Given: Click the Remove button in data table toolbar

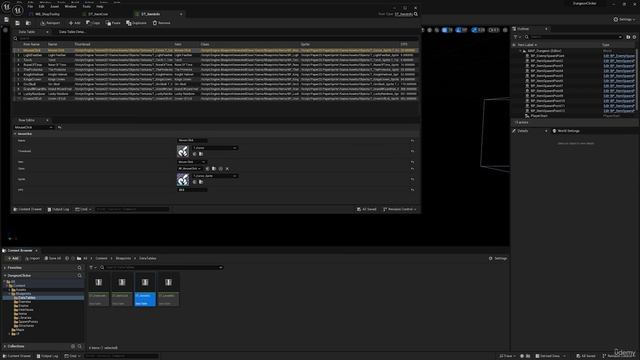Looking at the screenshot, I should 161,23.
